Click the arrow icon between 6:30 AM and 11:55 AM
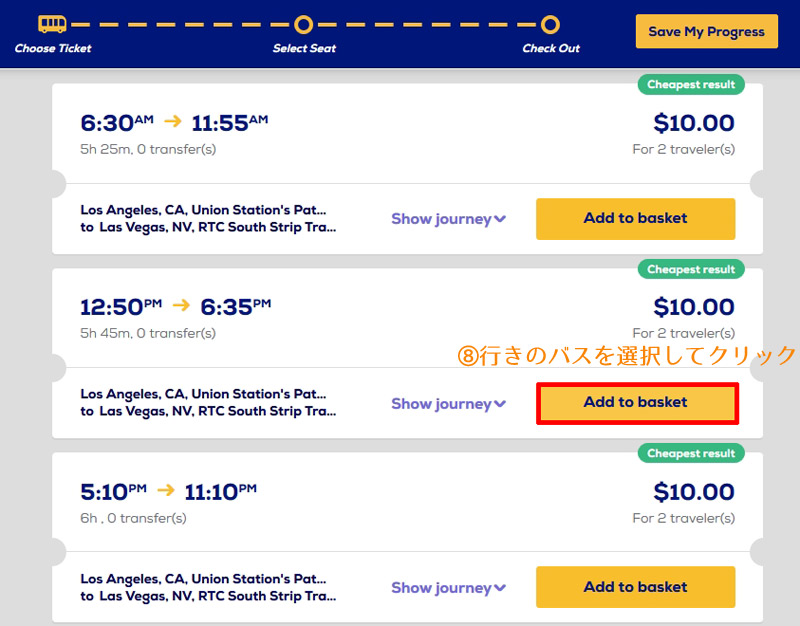The width and height of the screenshot is (800, 626). coord(172,121)
